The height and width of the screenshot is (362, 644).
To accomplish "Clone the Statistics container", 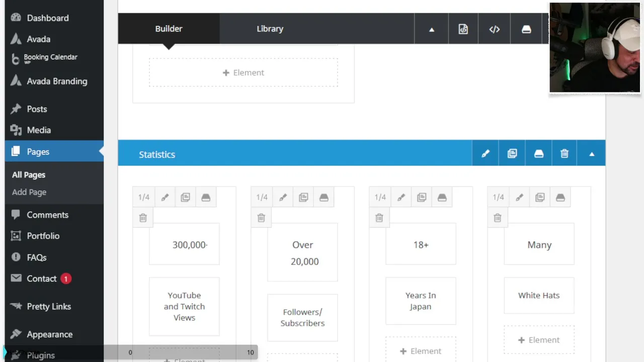I will point(512,154).
